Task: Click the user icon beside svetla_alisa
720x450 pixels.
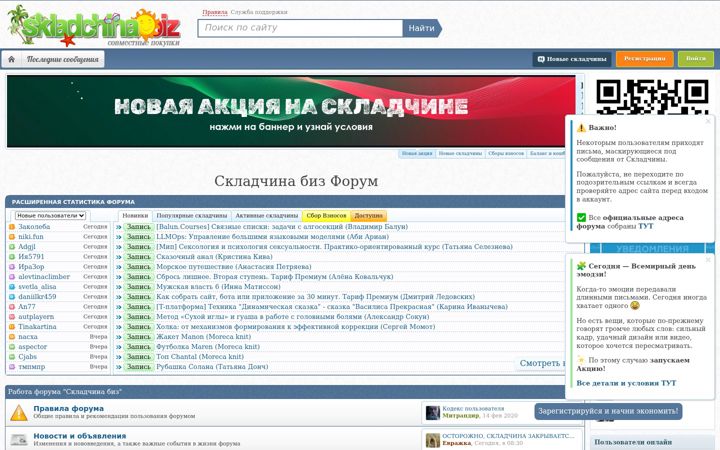Action: (12, 287)
